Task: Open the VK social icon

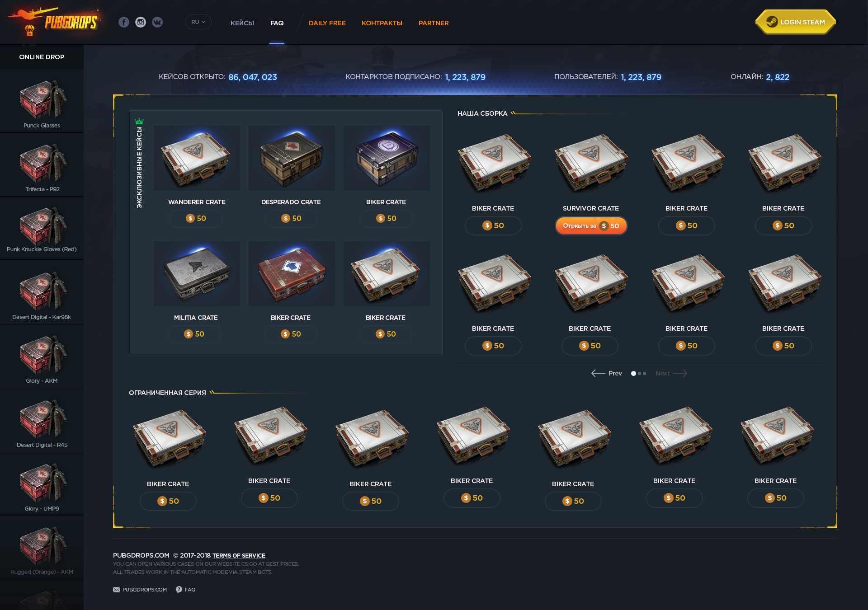Action: click(157, 22)
